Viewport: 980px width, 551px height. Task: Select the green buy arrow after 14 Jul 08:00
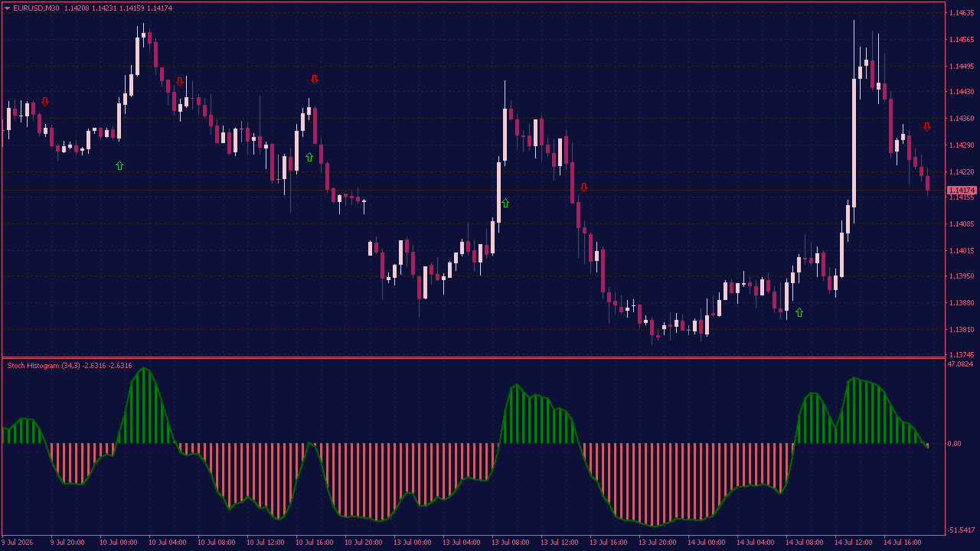pos(799,312)
